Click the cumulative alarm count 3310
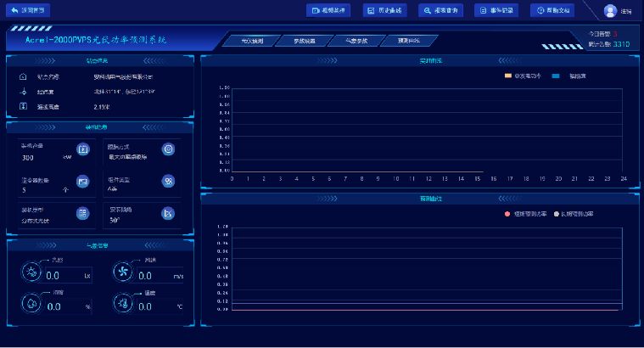The height and width of the screenshot is (348, 644). coord(621,44)
